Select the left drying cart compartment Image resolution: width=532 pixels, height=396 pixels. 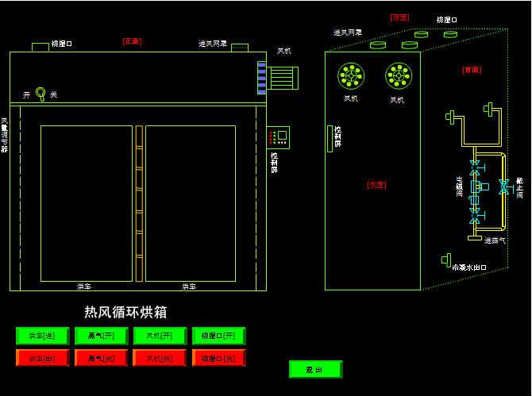coord(86,203)
